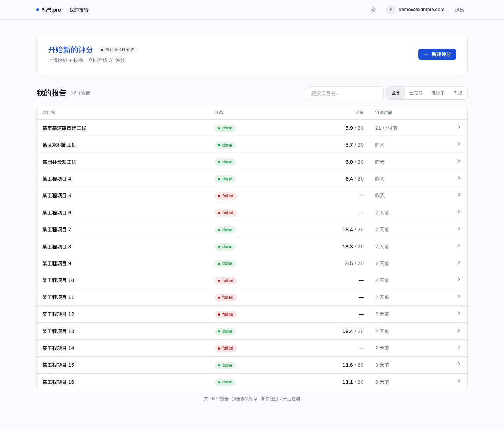Viewport: 504px width, 430px height.
Task: Click the 新建评分 button
Action: (437, 54)
